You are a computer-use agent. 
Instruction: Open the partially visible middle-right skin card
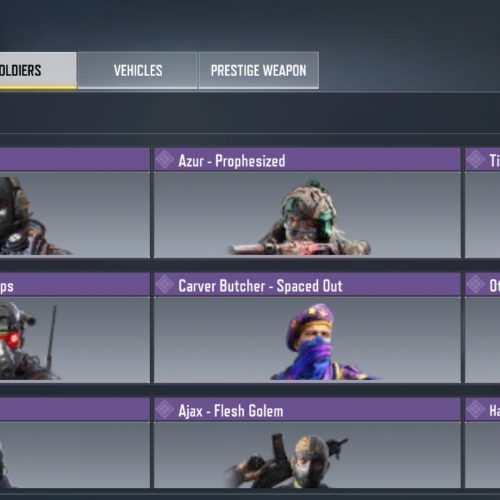point(482,328)
